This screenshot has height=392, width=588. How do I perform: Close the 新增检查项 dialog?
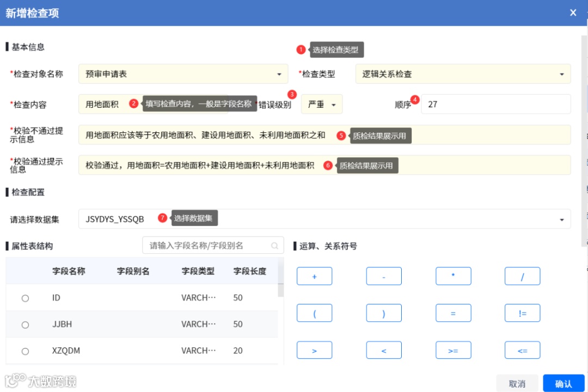(x=573, y=13)
